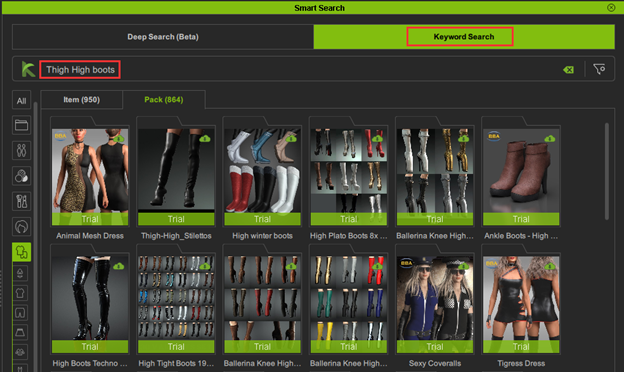624x372 pixels.
Task: Pick the Shirt subcategory icon
Action: [x=20, y=294]
